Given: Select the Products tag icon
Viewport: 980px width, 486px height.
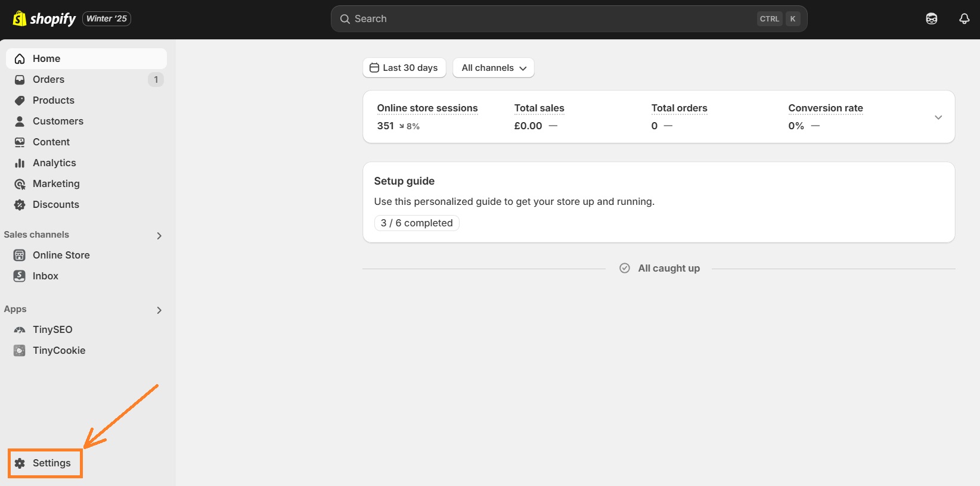Looking at the screenshot, I should [20, 100].
